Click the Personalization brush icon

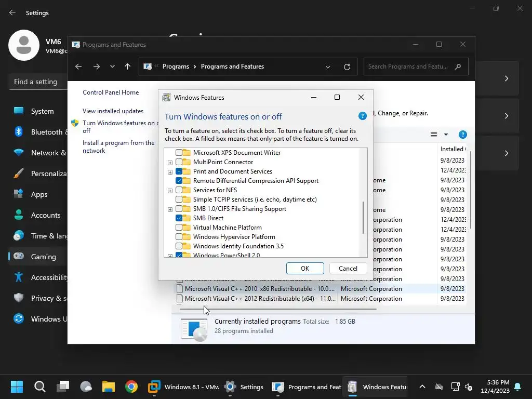click(19, 174)
